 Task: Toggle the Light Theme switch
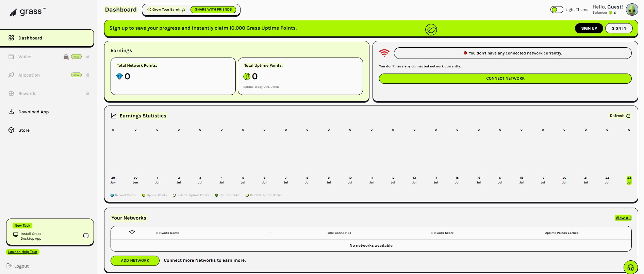point(557,10)
